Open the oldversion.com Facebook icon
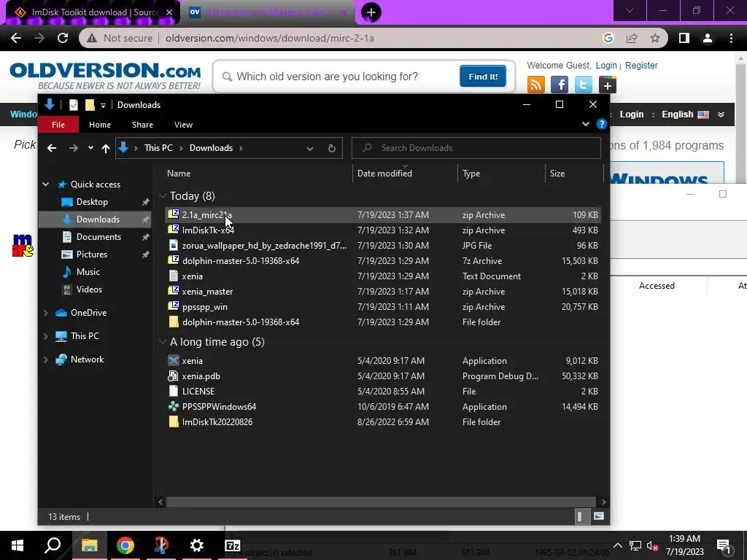 pos(560,85)
